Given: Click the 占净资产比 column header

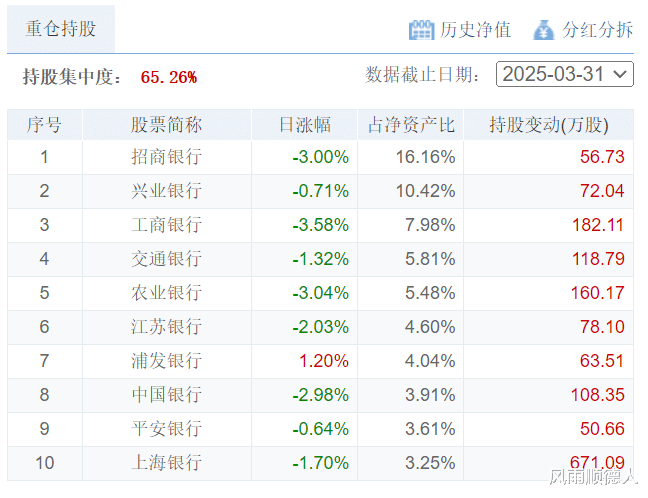Looking at the screenshot, I should [411, 125].
